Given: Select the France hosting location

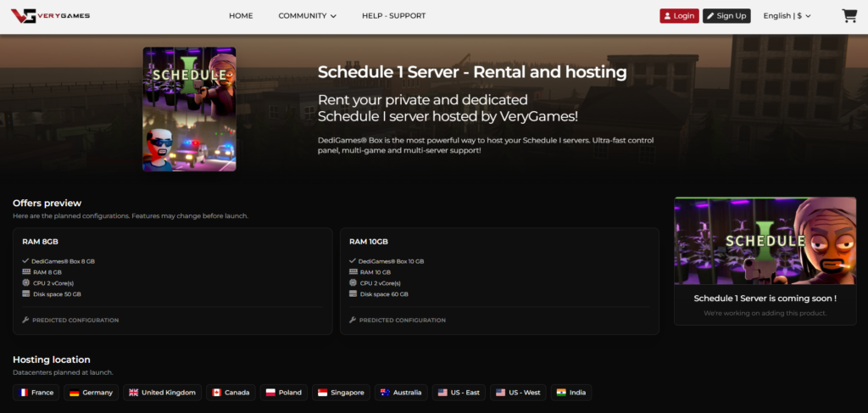Looking at the screenshot, I should coord(36,393).
